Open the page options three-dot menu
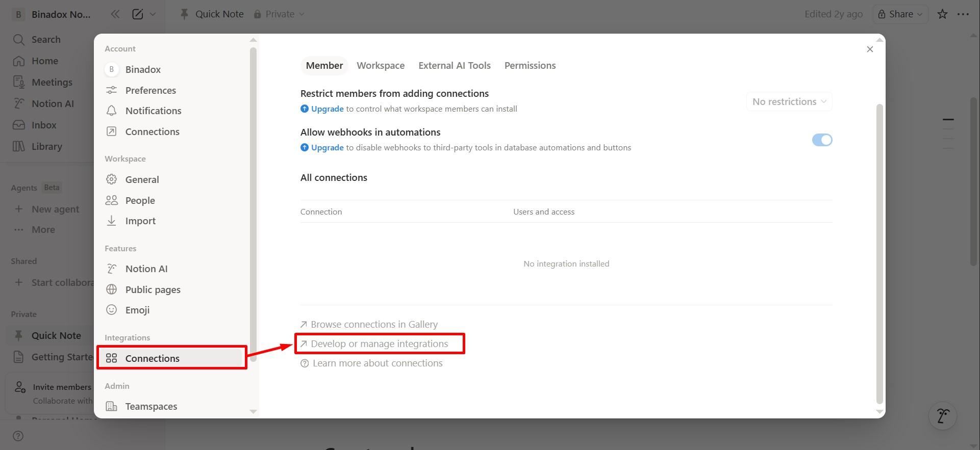The image size is (980, 450). tap(963, 14)
